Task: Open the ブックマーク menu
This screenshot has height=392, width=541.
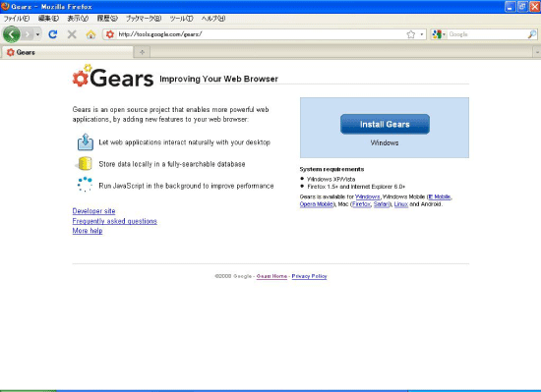Action: tap(144, 19)
